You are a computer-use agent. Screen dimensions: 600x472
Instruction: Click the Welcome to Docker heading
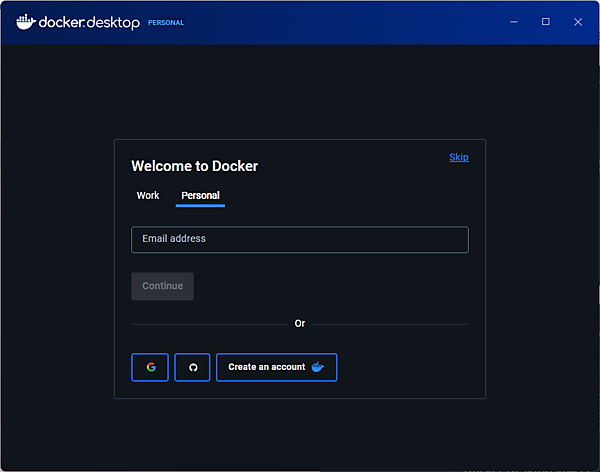coord(194,166)
